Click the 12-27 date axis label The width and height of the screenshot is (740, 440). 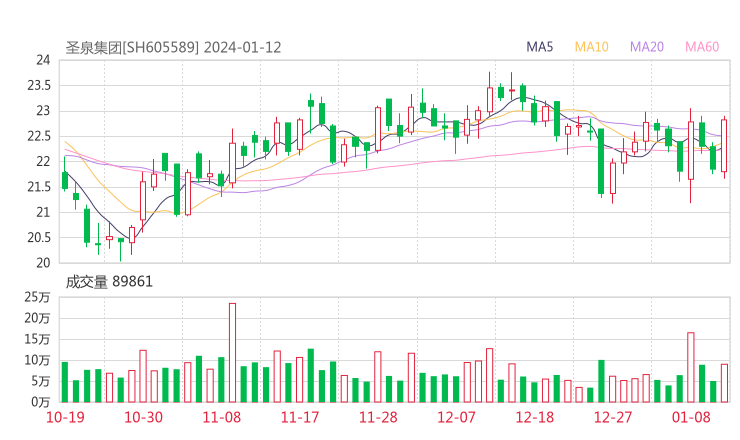coord(613,417)
